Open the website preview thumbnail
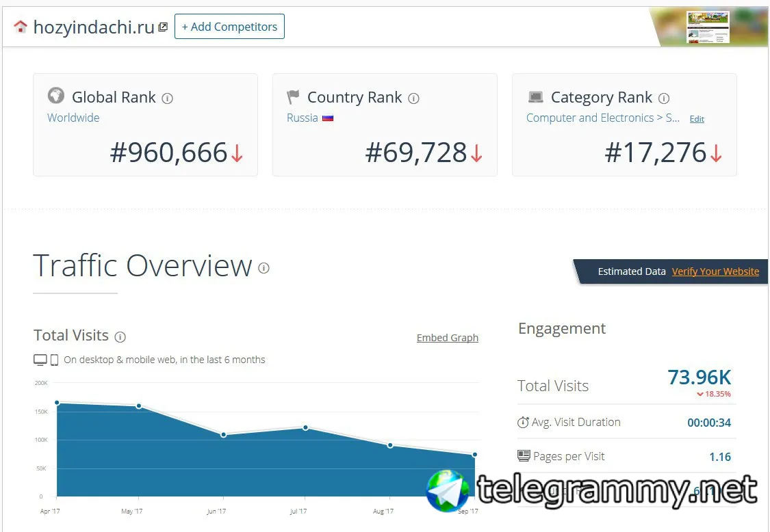Viewport: 770px width, 532px height. click(x=708, y=27)
